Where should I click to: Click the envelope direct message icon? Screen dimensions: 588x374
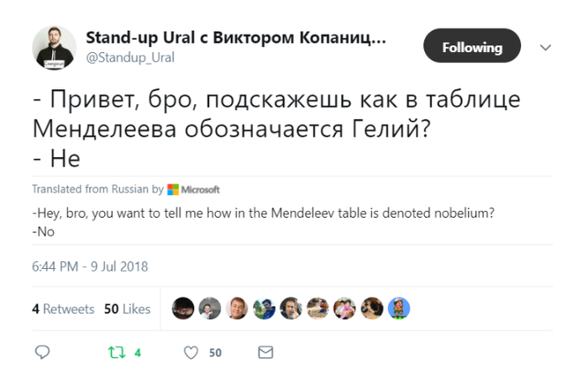[265, 352]
